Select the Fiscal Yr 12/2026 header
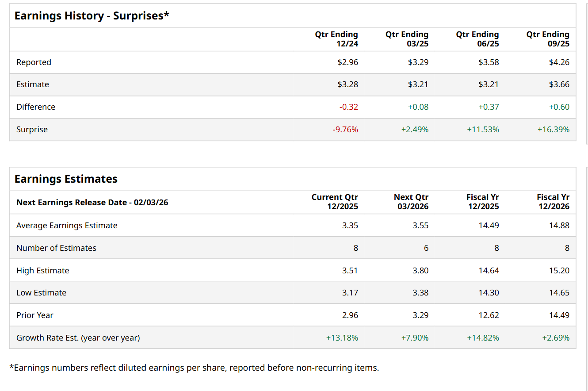 point(553,202)
